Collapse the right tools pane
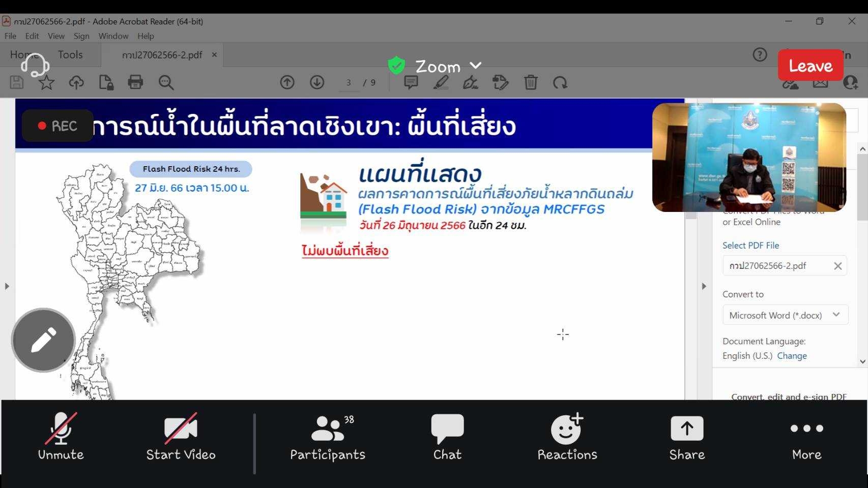The height and width of the screenshot is (488, 868). pos(704,286)
